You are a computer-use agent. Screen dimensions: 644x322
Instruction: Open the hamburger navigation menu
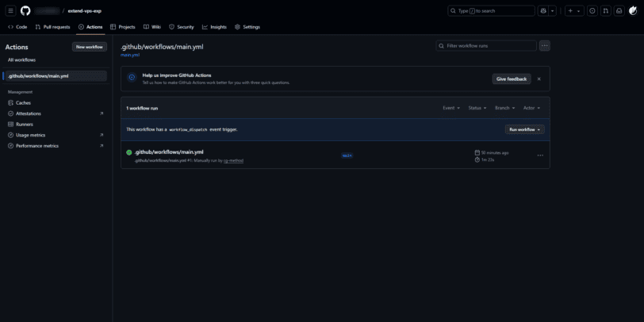pyautogui.click(x=11, y=10)
